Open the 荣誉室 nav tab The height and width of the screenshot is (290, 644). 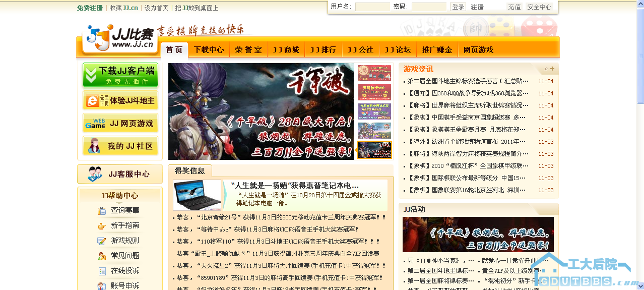248,50
